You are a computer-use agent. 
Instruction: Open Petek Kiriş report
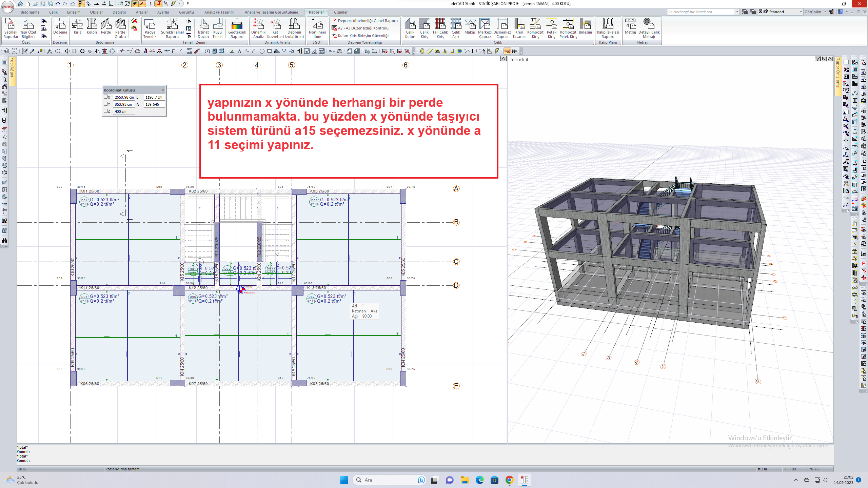[551, 28]
